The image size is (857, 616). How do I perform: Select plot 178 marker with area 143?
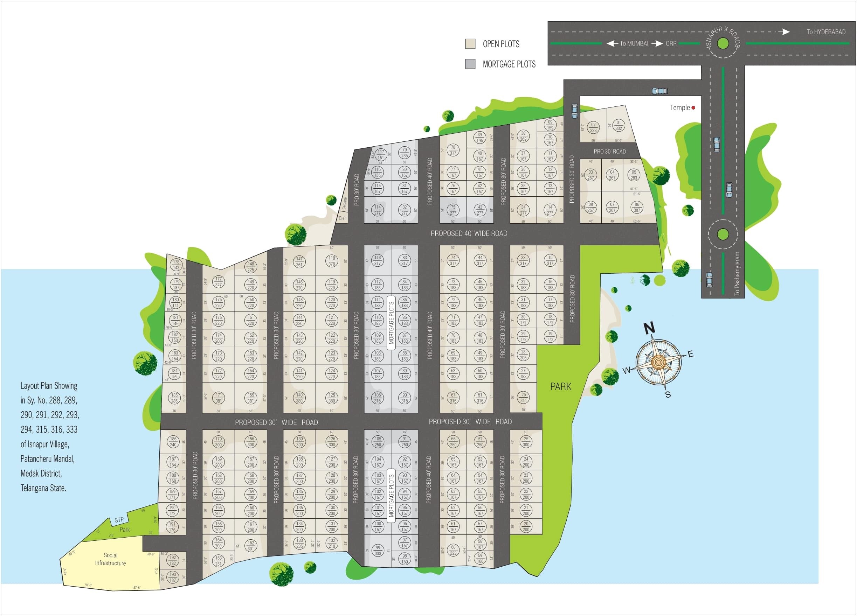click(x=176, y=265)
